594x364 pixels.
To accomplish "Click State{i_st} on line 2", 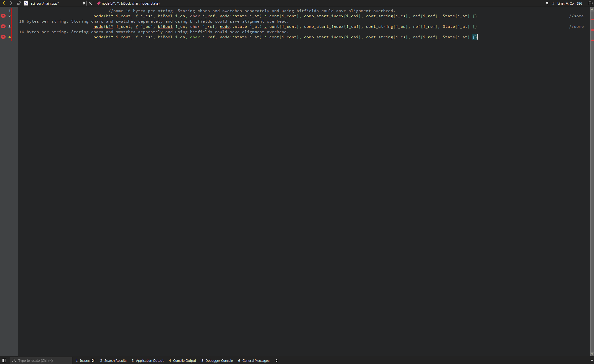I will click(456, 16).
